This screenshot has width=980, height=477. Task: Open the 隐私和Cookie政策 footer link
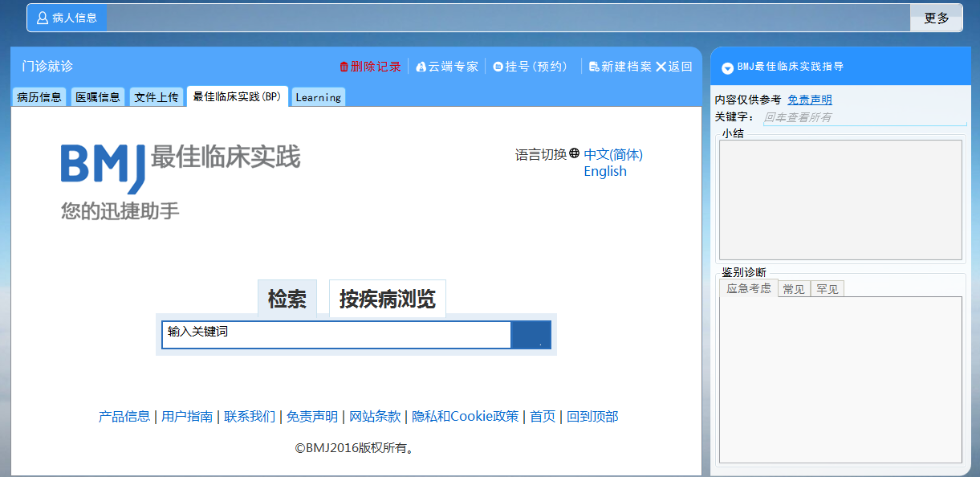point(466,416)
